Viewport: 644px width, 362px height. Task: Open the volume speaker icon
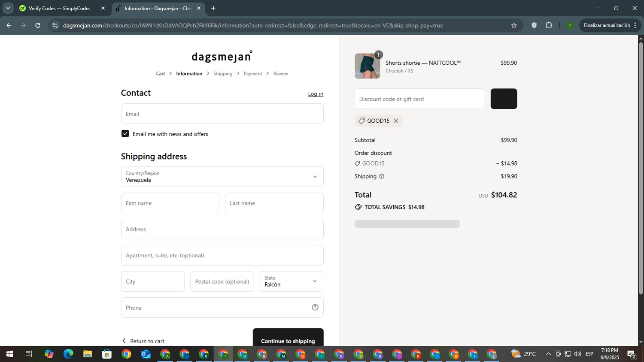(x=577, y=354)
